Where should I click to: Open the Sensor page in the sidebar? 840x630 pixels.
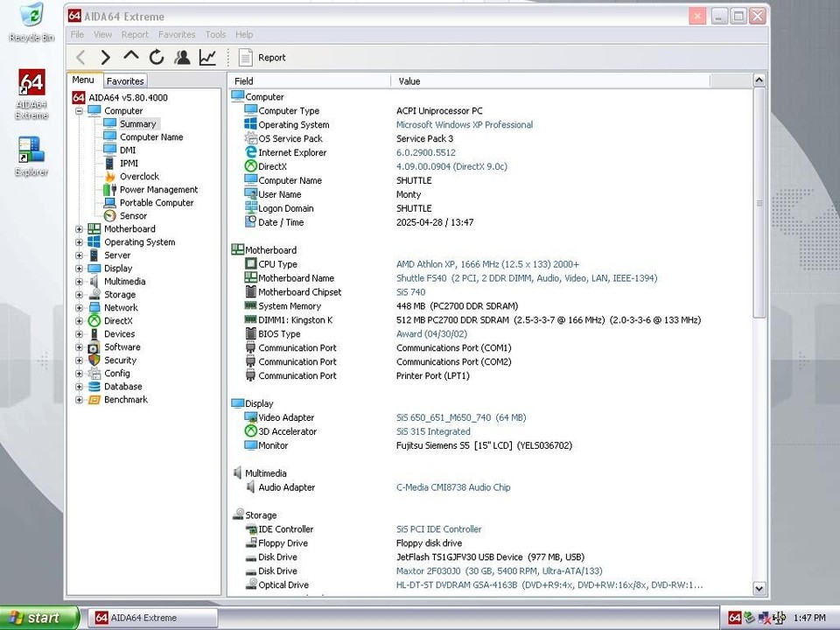(x=133, y=215)
